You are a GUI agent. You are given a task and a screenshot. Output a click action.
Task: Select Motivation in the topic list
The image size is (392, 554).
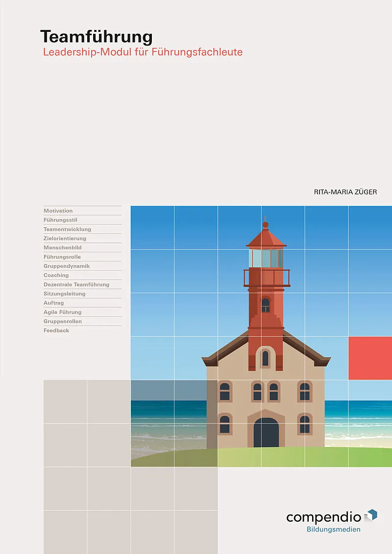[x=58, y=211]
